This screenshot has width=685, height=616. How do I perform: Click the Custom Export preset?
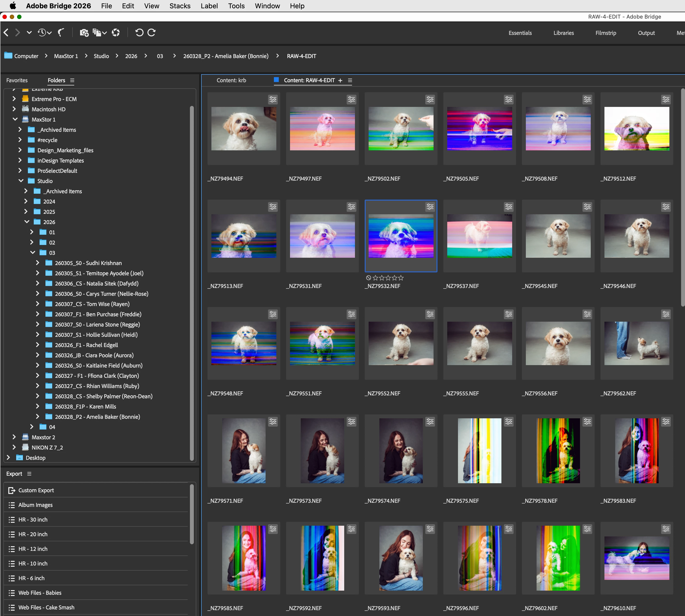[36, 490]
